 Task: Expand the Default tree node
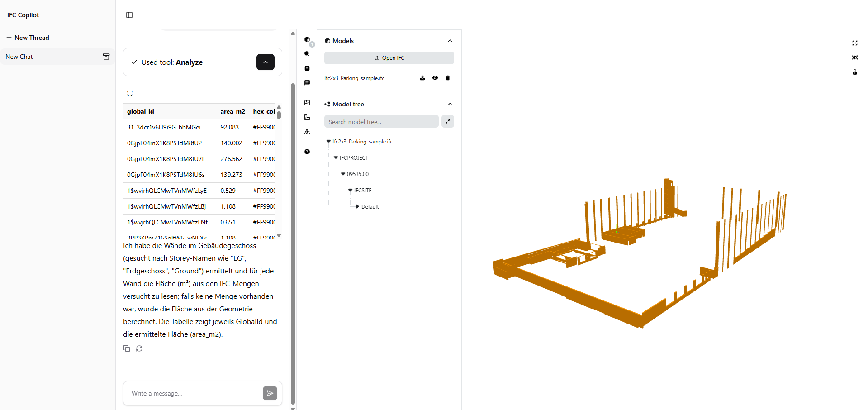(x=357, y=206)
